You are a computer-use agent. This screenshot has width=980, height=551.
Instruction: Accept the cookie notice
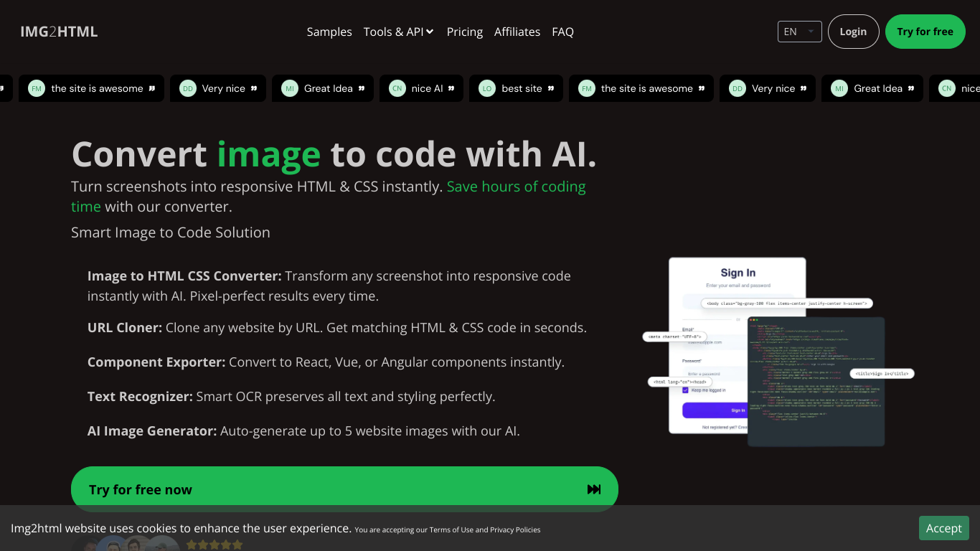coord(943,528)
